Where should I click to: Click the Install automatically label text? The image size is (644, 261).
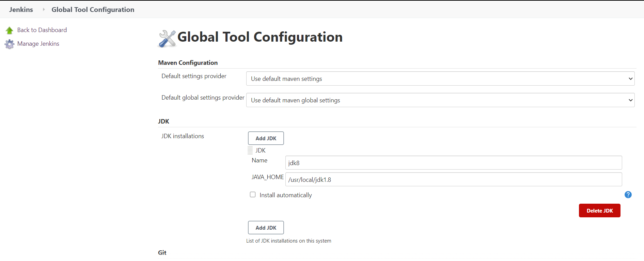(x=286, y=195)
